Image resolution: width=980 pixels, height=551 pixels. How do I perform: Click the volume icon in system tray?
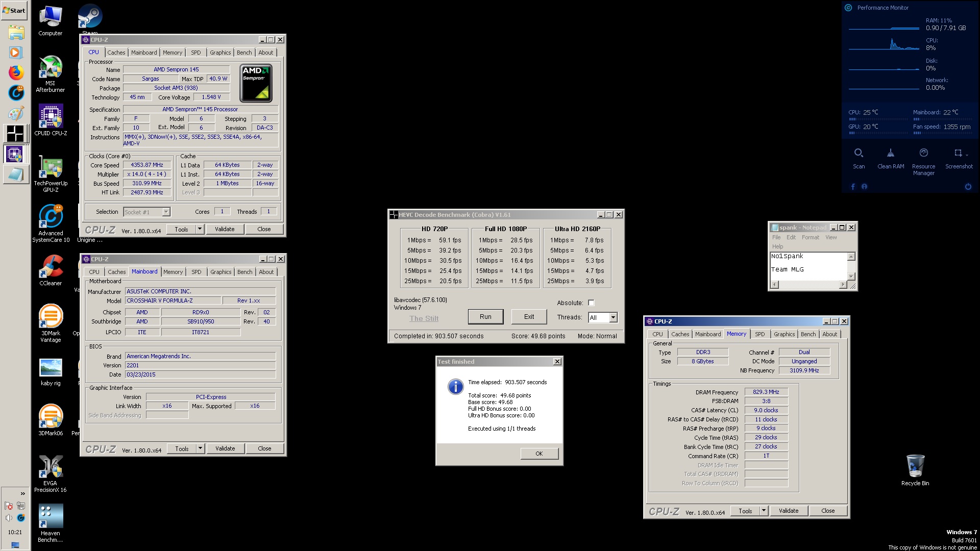click(x=9, y=518)
